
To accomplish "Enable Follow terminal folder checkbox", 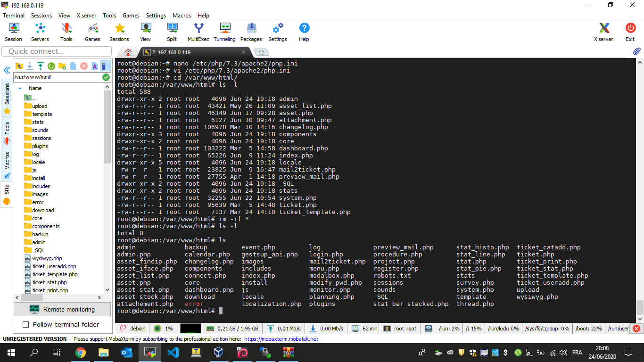I will tap(26, 324).
